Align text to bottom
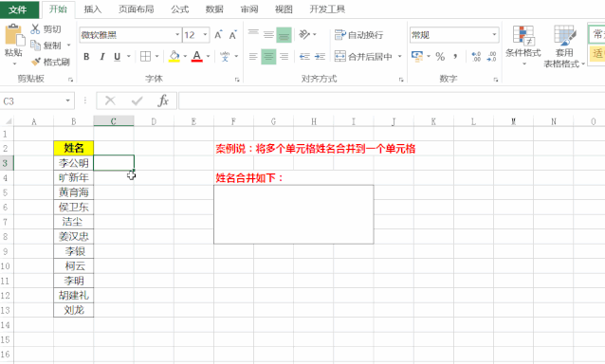The image size is (605, 364). point(284,35)
